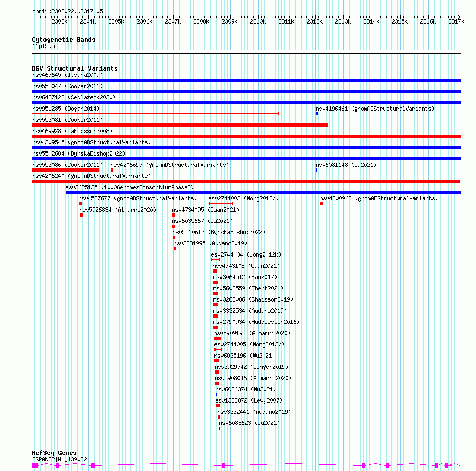
Task: Select the 11p15.5 band label
Action: (43, 46)
